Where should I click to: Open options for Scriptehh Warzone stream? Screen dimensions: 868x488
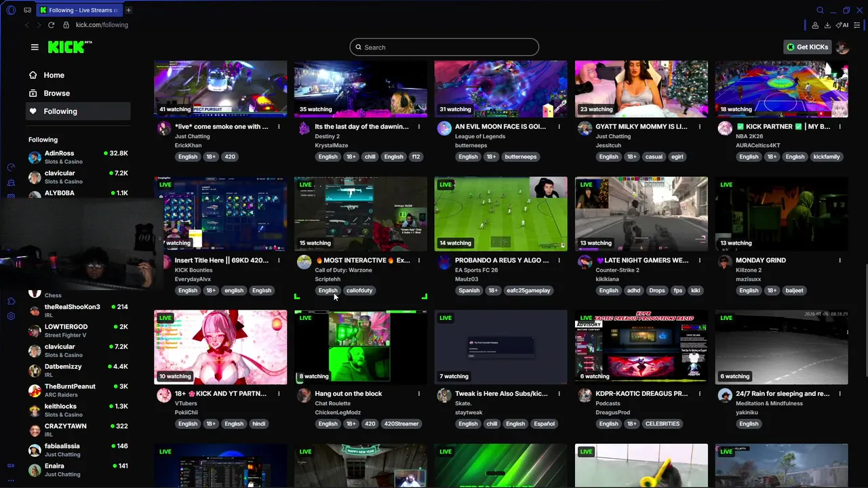[419, 260]
